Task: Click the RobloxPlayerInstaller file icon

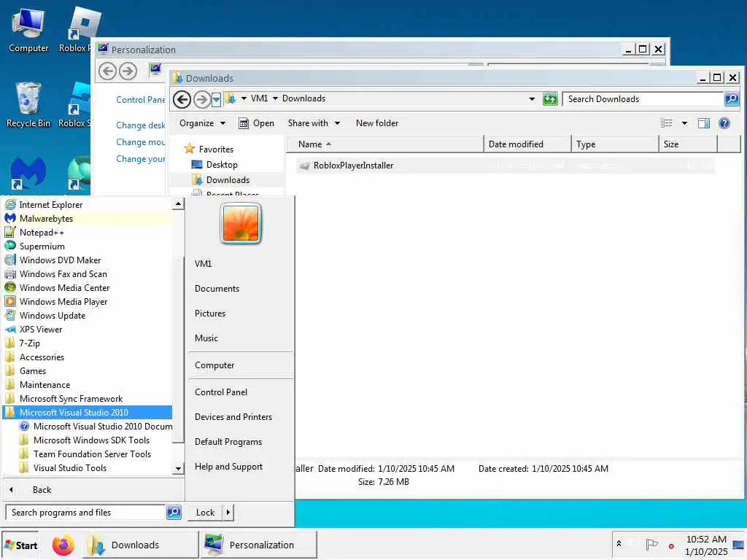Action: (x=304, y=166)
